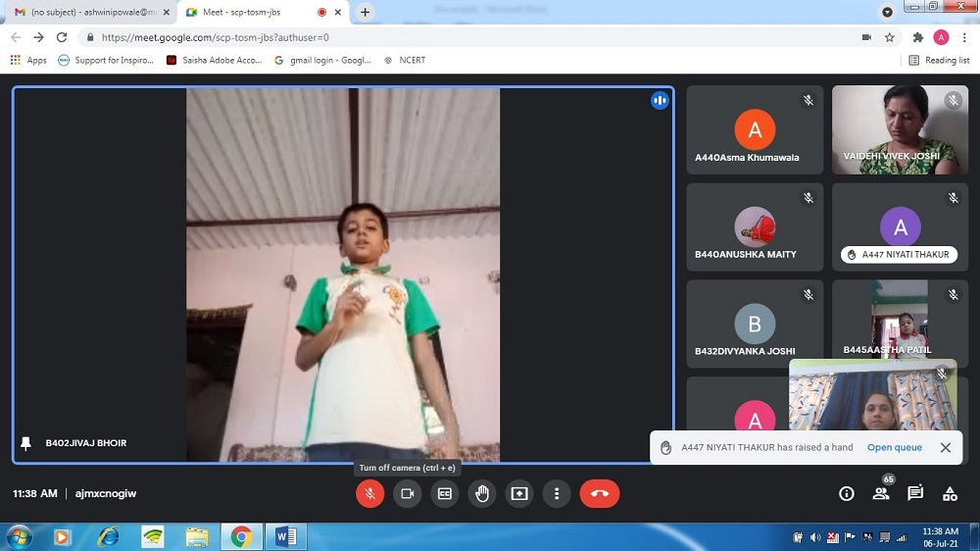
Task: Open the three-dot more options menu
Action: click(557, 493)
